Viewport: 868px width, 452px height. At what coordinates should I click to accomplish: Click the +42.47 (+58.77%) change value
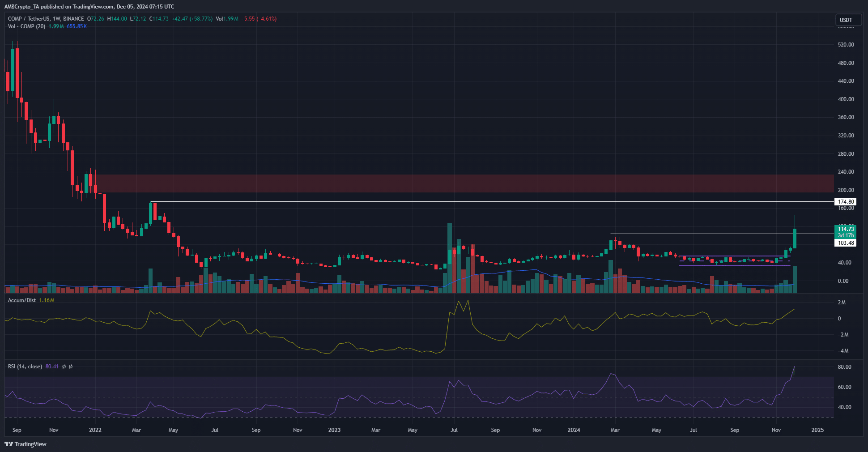192,19
